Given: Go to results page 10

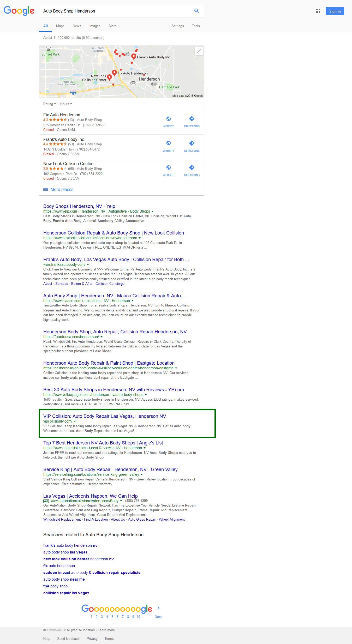Looking at the screenshot, I should pos(138,617).
